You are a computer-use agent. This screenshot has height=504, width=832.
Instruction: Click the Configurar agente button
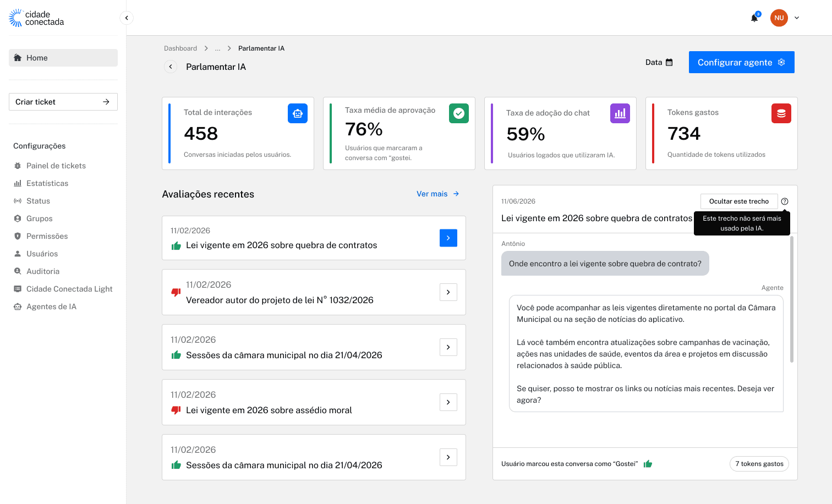tap(742, 62)
